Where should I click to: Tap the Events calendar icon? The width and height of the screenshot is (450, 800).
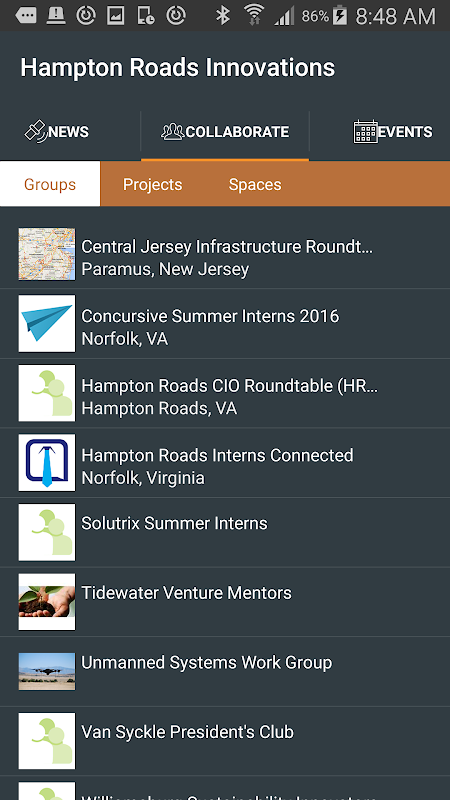click(x=366, y=132)
